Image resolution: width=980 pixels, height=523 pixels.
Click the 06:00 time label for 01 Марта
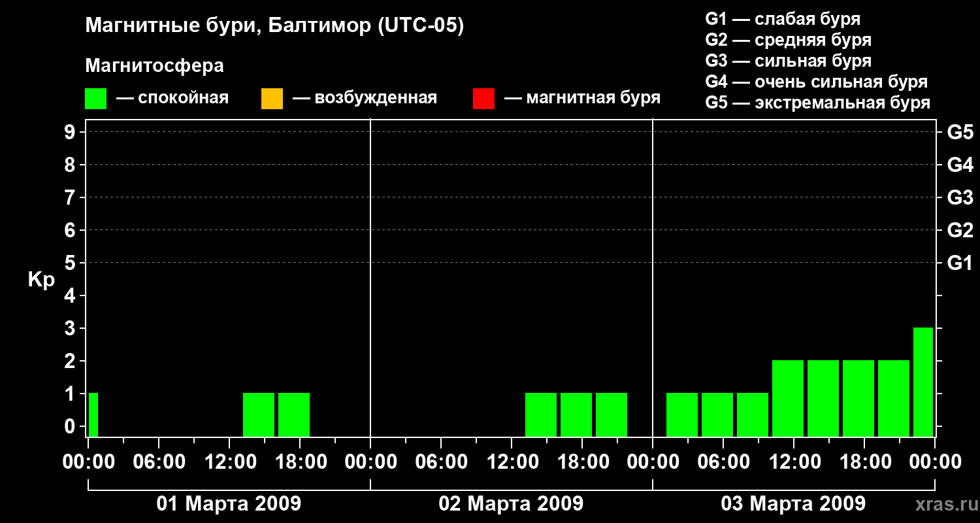(x=159, y=462)
